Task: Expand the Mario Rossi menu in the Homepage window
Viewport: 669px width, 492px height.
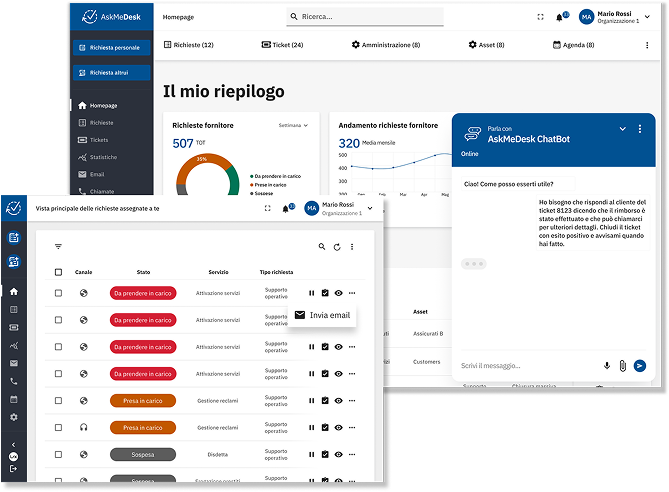Action: [647, 17]
